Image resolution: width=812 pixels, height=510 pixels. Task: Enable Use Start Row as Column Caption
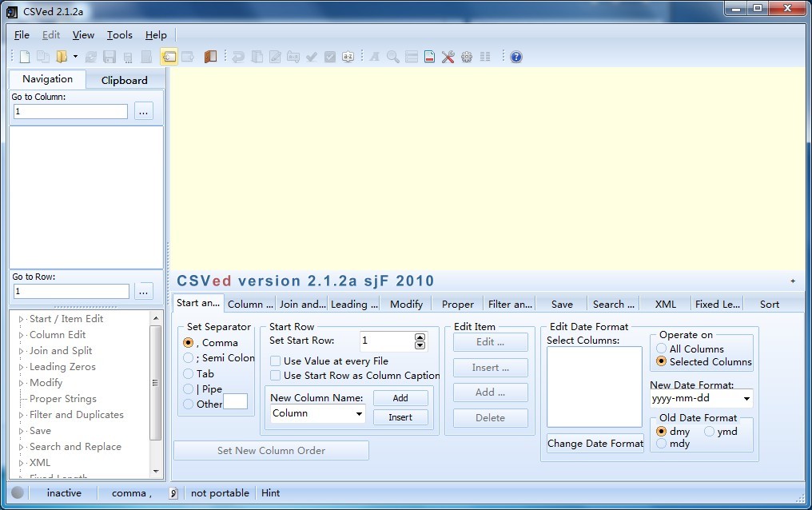pos(276,376)
